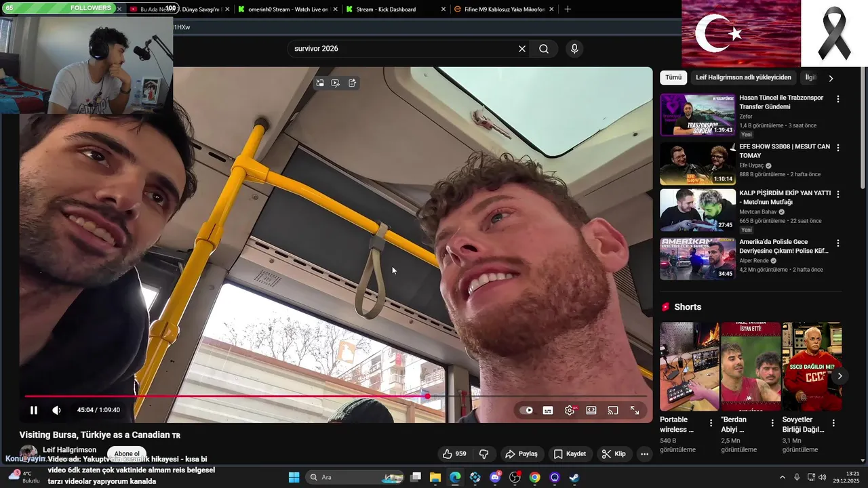Open Efe Uygaç channel name
The image size is (868, 488).
(x=751, y=165)
